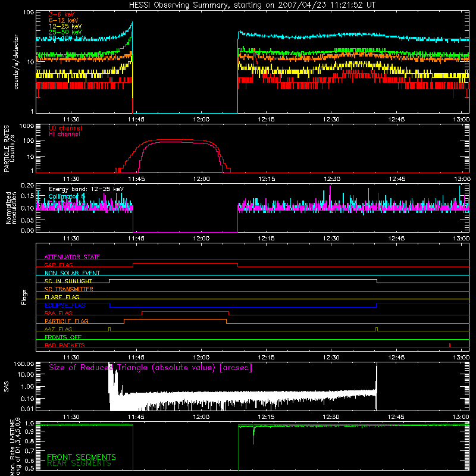Select the ECLIPSE FLAG label

pyautogui.click(x=65, y=305)
